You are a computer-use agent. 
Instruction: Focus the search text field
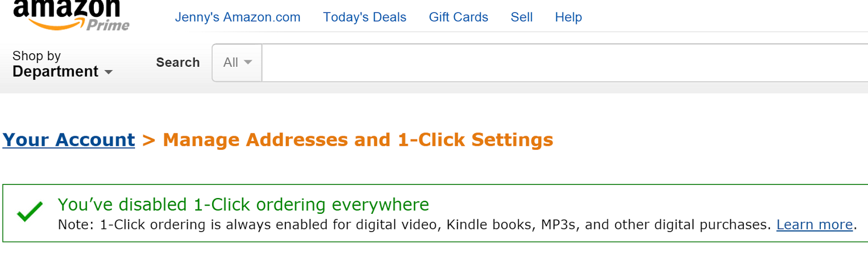tap(564, 63)
